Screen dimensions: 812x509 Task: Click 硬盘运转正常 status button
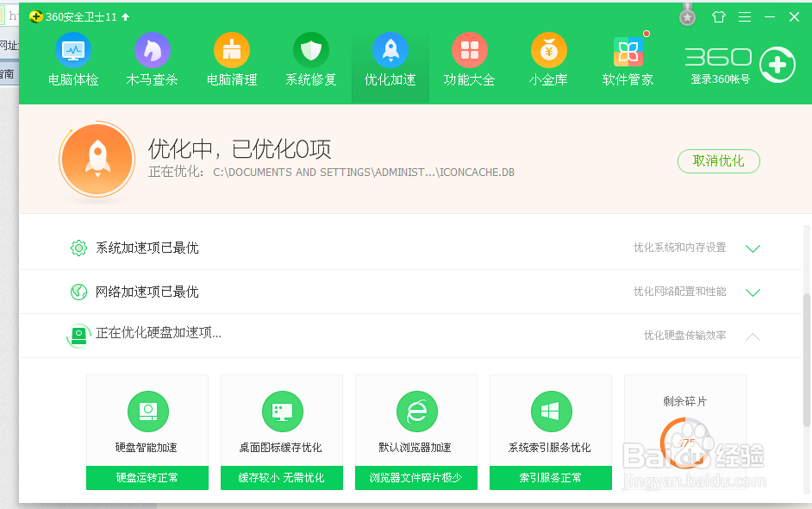pos(147,478)
